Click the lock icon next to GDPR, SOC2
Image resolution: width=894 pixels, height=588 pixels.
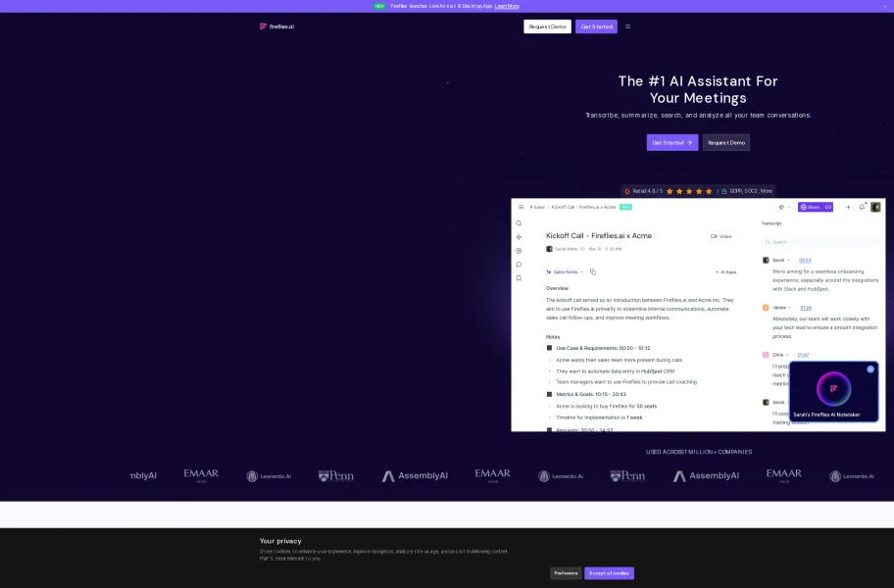tap(724, 191)
